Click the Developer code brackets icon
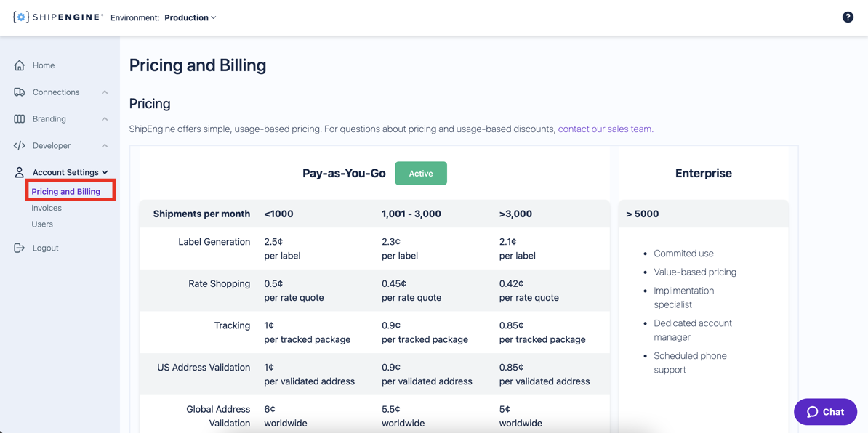Image resolution: width=868 pixels, height=433 pixels. click(x=20, y=145)
